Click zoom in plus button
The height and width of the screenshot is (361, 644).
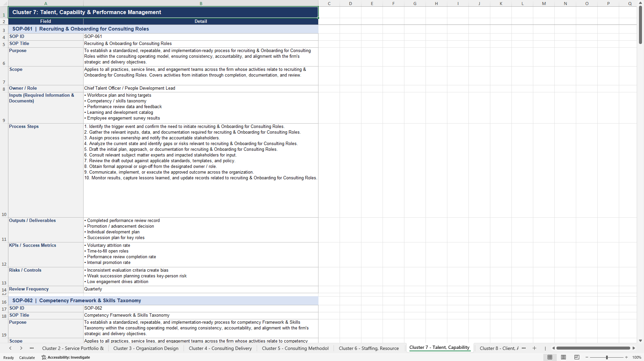[x=626, y=357]
